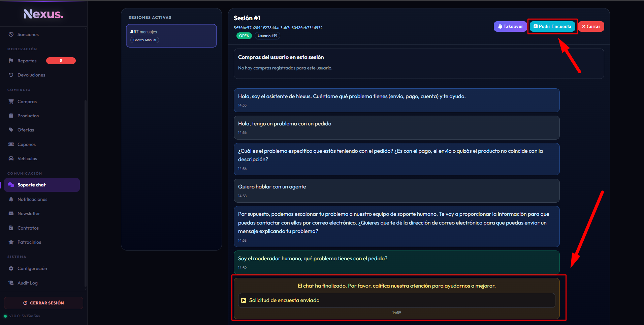This screenshot has width=644, height=325.
Task: Click the Configuración gear icon
Action: point(11,268)
